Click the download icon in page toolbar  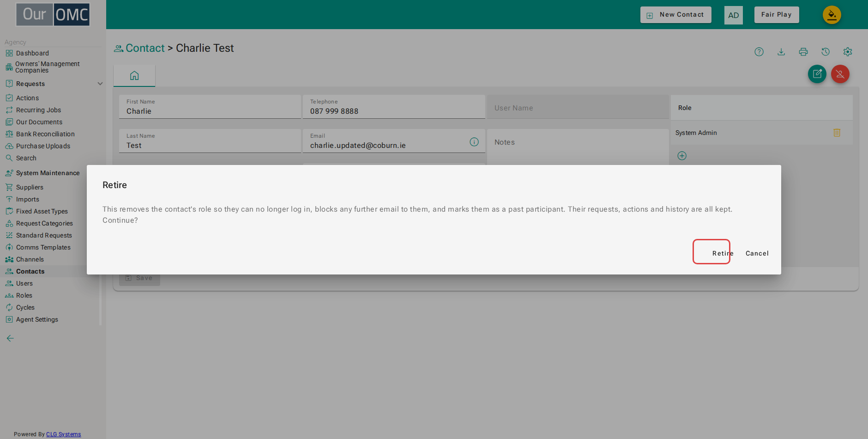click(x=781, y=52)
